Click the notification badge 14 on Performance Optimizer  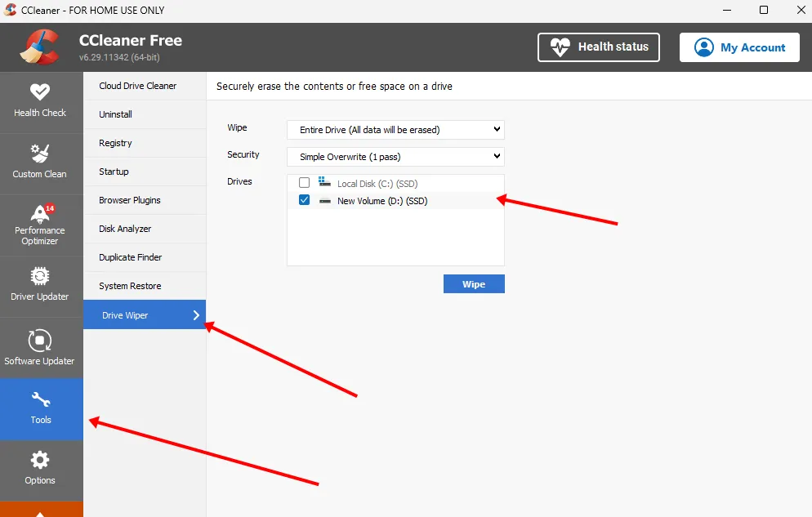click(49, 208)
